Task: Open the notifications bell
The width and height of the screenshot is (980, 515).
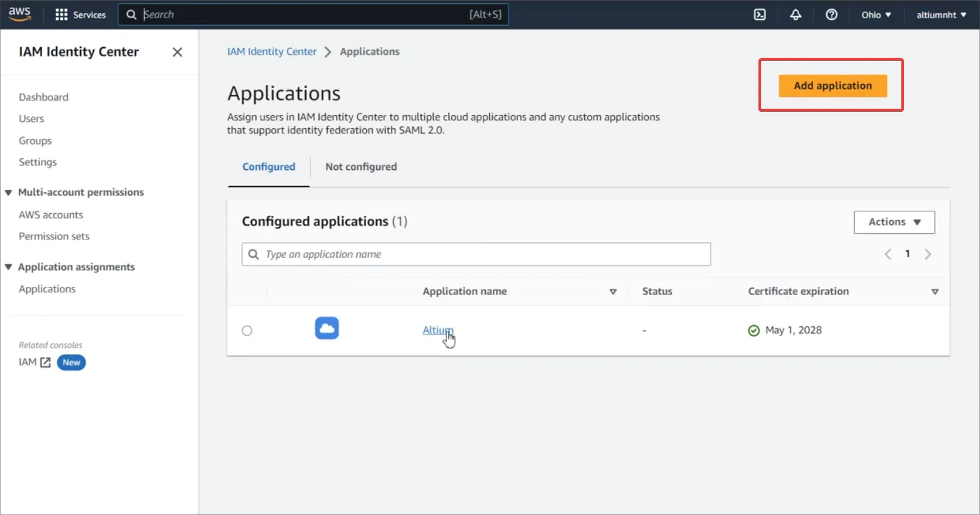Action: pyautogui.click(x=796, y=14)
